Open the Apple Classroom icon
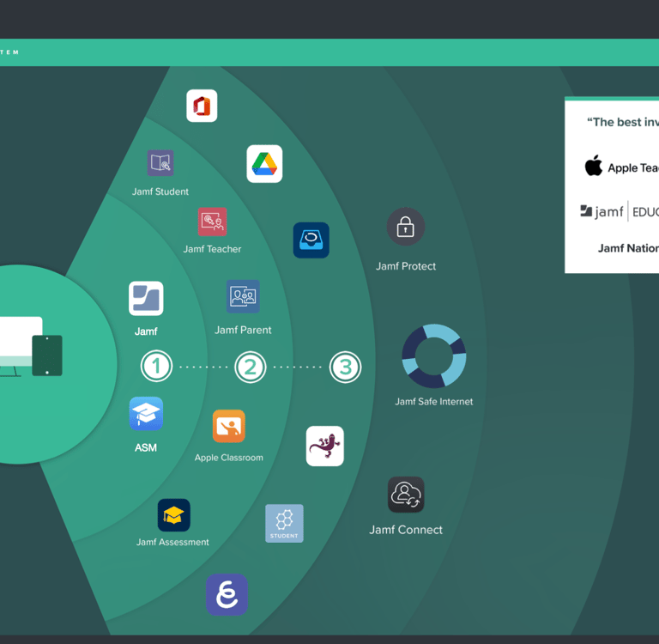The image size is (659, 644). click(x=228, y=426)
